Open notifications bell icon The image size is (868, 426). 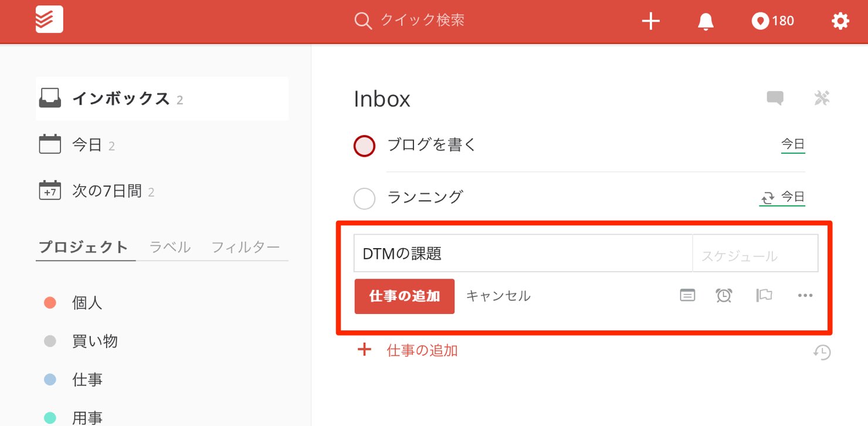point(706,21)
